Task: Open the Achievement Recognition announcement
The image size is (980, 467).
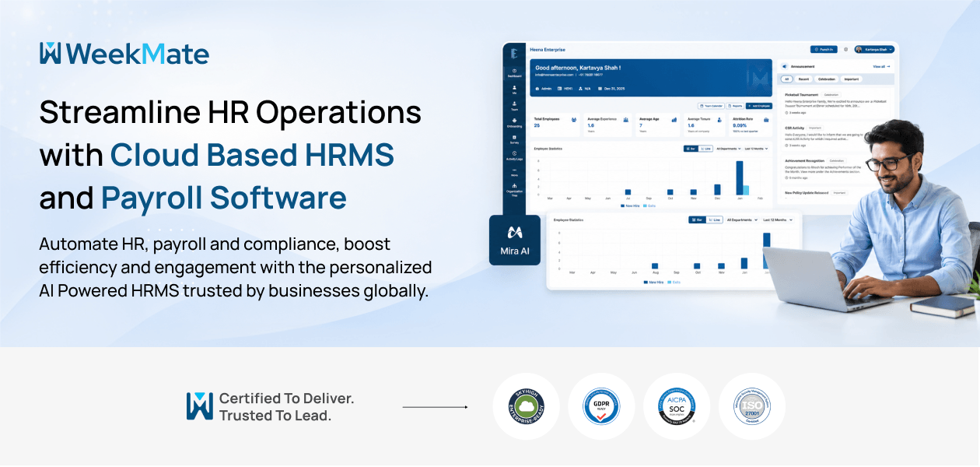Action: (824, 169)
